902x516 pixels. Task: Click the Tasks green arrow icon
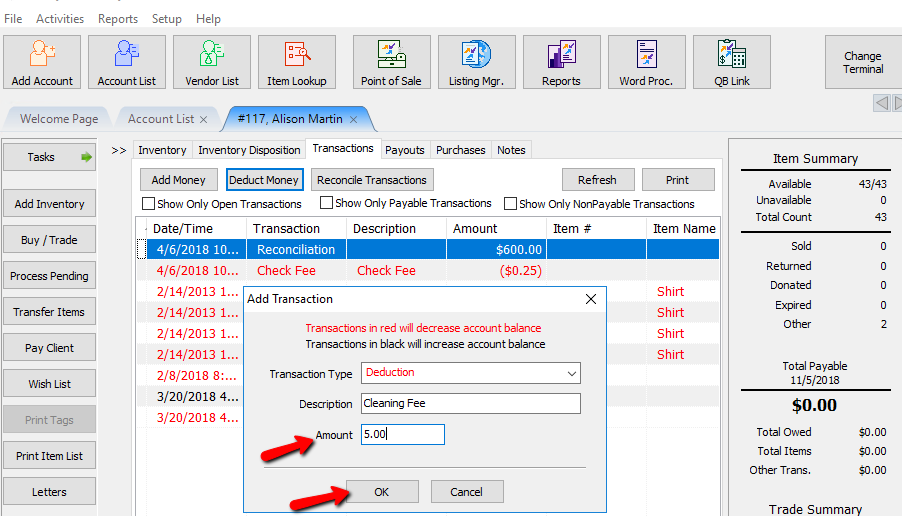pos(86,157)
